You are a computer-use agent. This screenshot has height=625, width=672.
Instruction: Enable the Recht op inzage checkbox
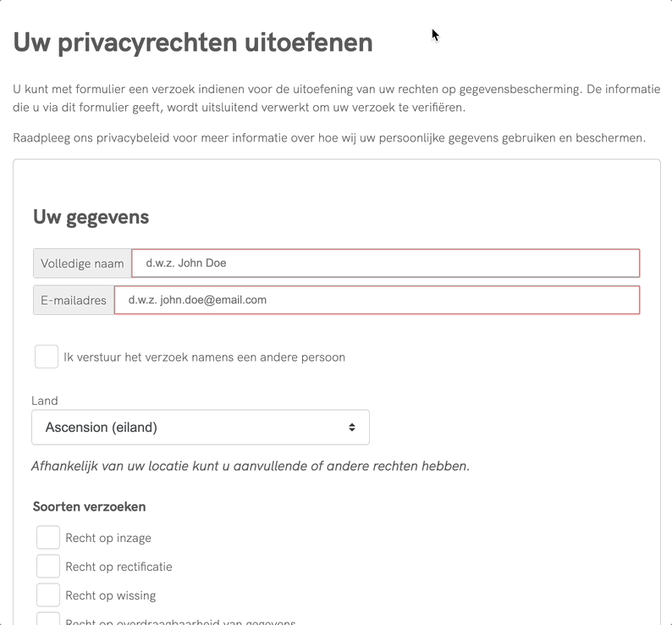coord(48,538)
